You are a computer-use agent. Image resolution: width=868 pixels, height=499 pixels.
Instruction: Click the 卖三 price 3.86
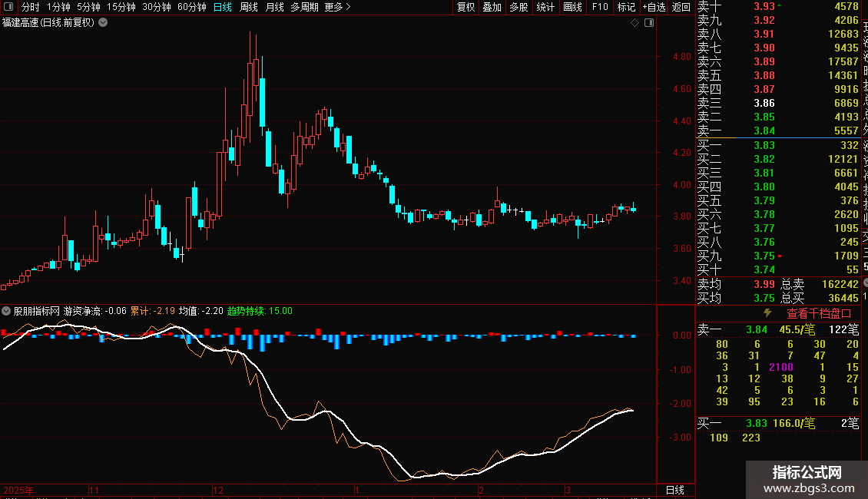[764, 104]
